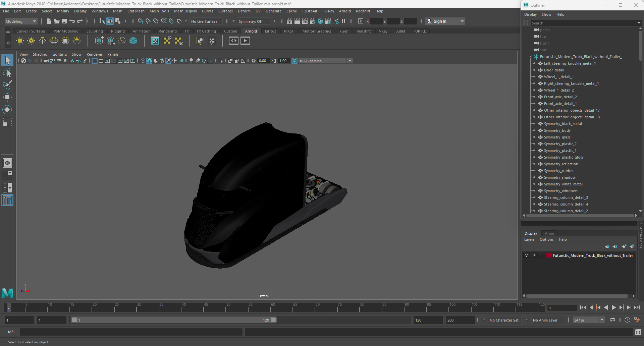
Task: Undo last action using toolbar arrow
Action: point(72,21)
